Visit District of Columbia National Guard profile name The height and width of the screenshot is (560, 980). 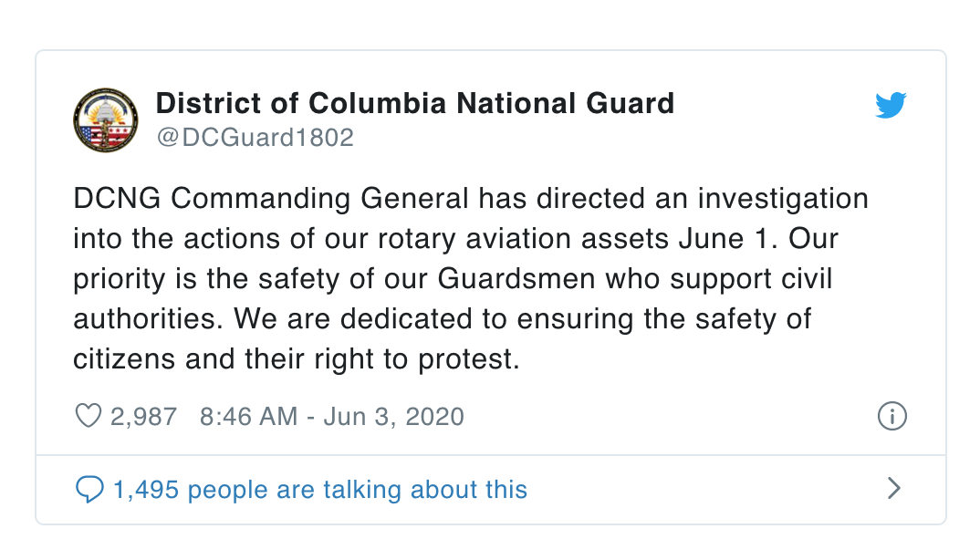(x=415, y=104)
